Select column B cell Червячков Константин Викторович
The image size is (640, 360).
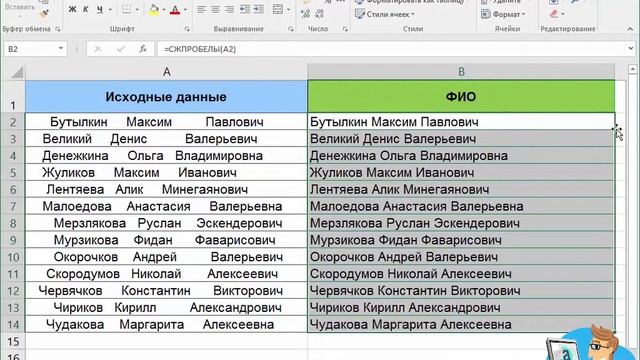(461, 291)
